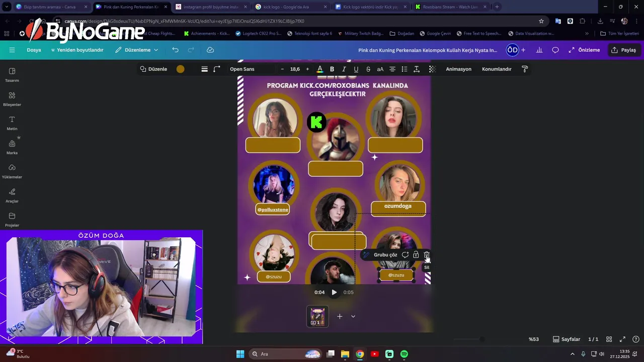
Task: Open the analytics chart icon
Action: tap(539, 50)
